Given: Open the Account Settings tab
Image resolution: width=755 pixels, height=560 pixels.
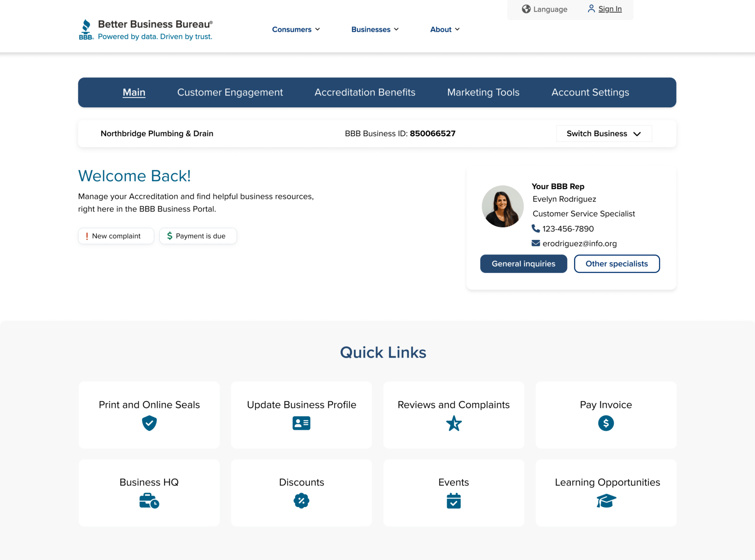Looking at the screenshot, I should tap(590, 92).
